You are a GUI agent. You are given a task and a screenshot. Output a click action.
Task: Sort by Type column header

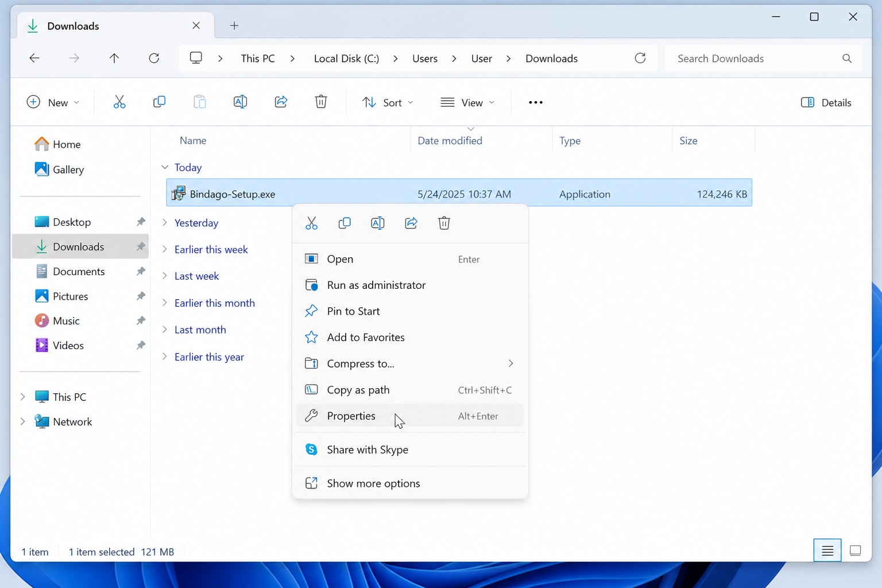tap(612, 140)
